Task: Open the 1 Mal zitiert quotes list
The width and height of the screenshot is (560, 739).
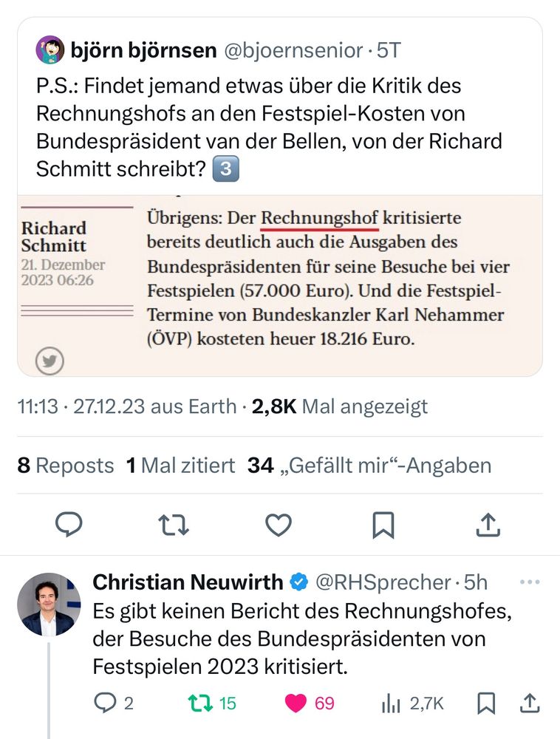Action: pyautogui.click(x=180, y=466)
